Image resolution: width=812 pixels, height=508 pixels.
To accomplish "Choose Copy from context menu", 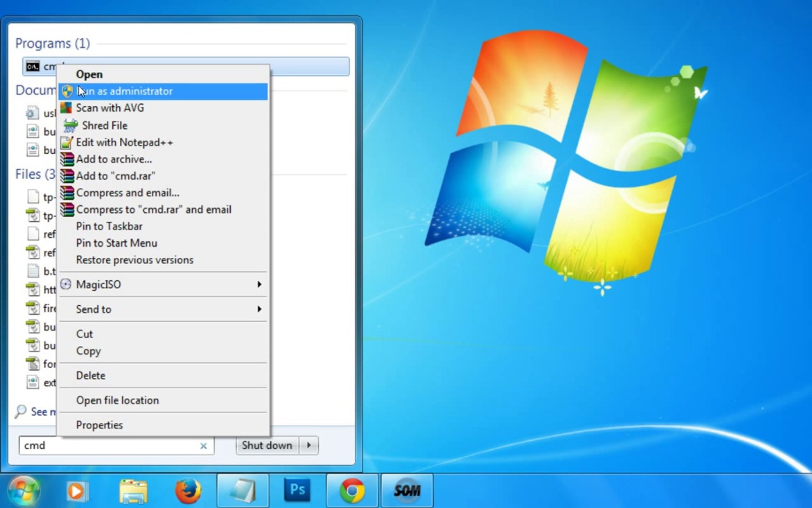I will (163, 351).
